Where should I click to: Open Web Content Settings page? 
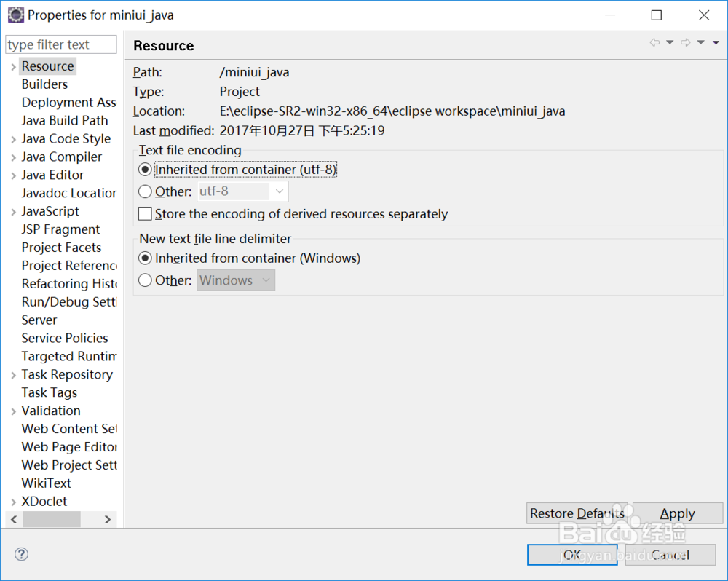click(x=68, y=428)
